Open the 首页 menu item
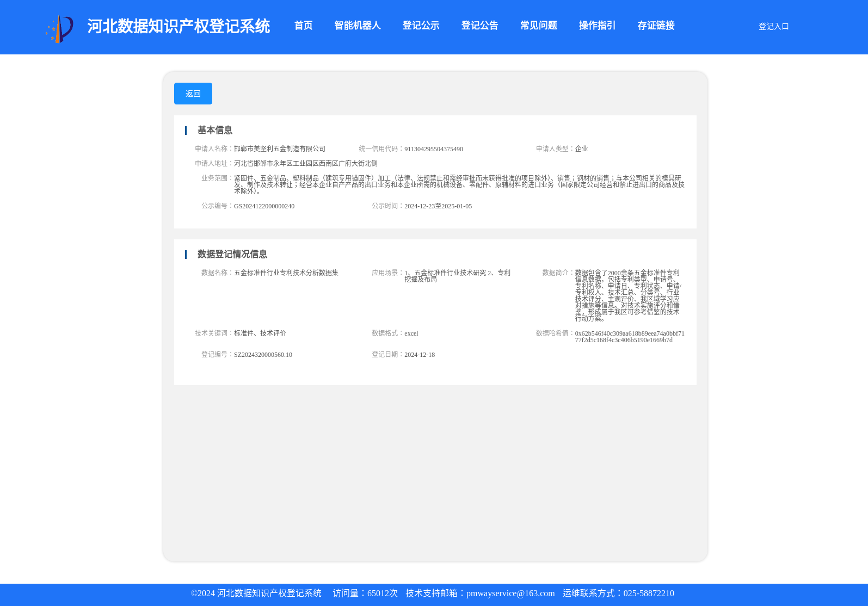 (303, 26)
